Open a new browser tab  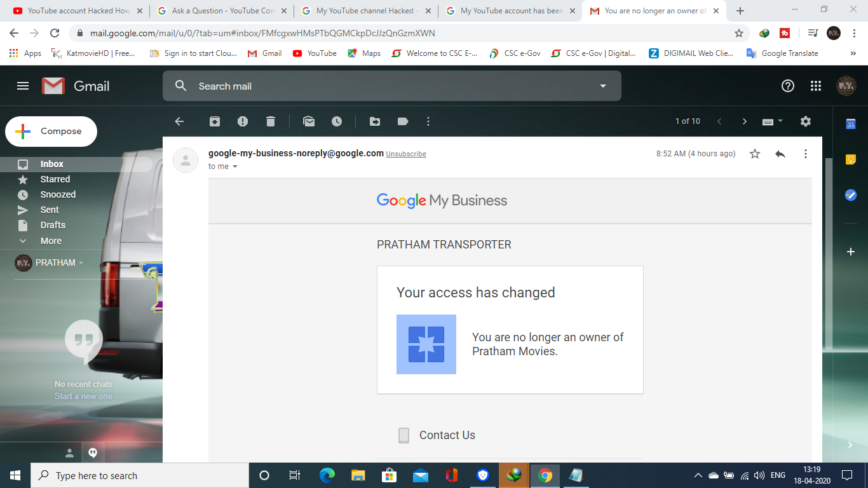pos(740,11)
